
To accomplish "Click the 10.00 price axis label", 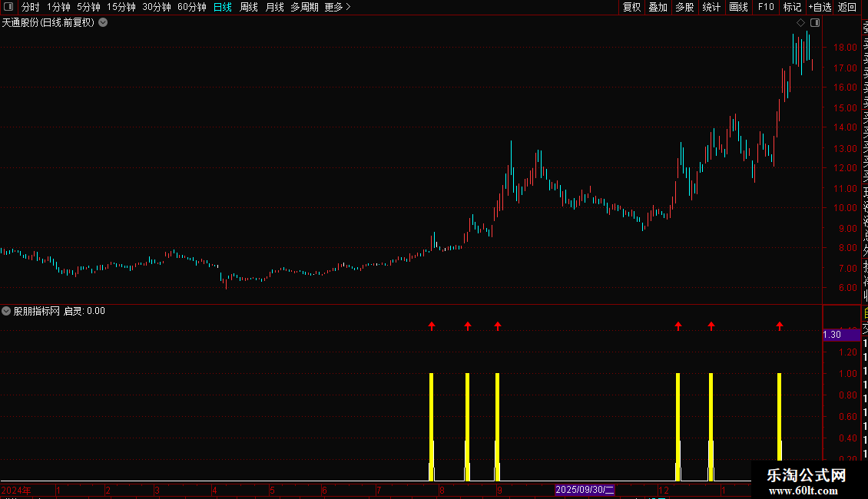I will coord(845,208).
